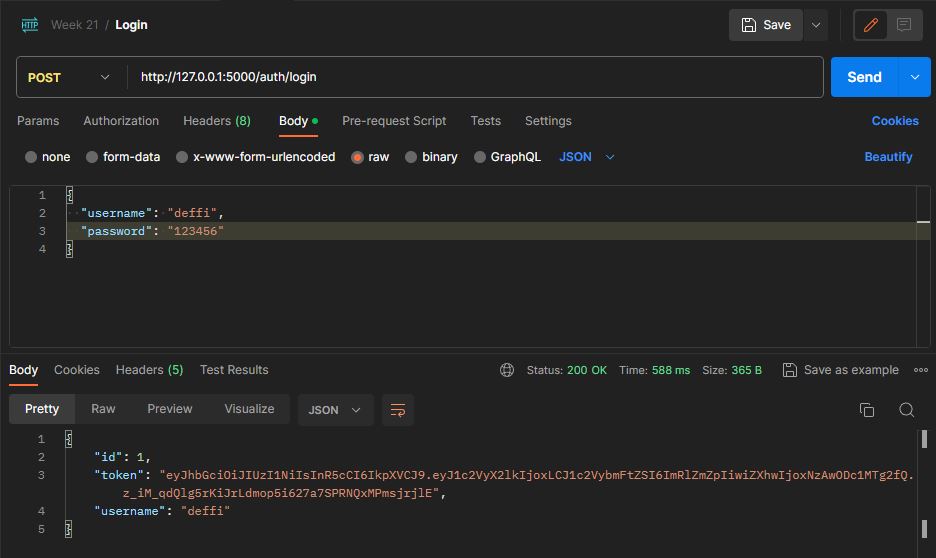Open the Week 21 breadcrumb

(75, 24)
